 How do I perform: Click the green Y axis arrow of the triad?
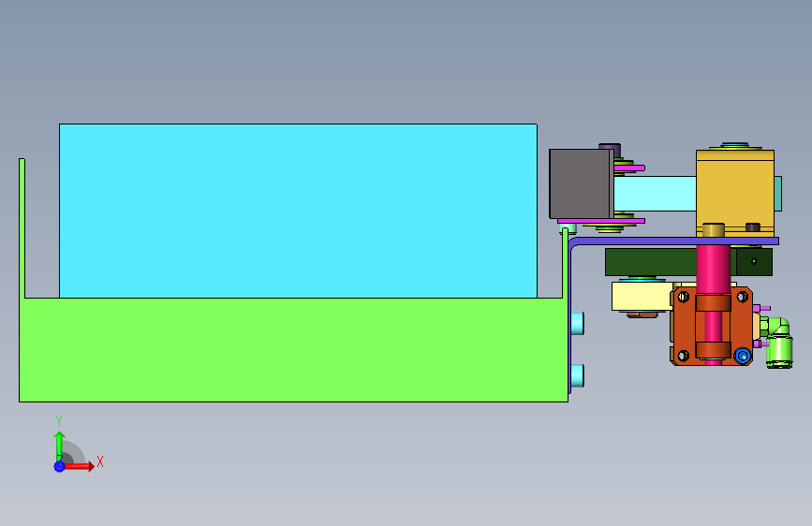click(59, 446)
